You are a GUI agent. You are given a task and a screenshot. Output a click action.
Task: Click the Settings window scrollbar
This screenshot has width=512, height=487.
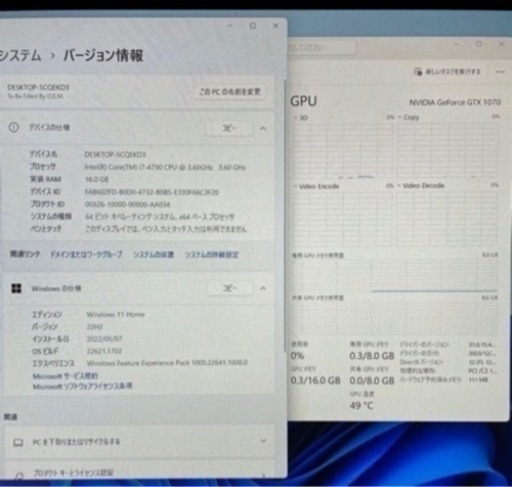click(x=284, y=215)
